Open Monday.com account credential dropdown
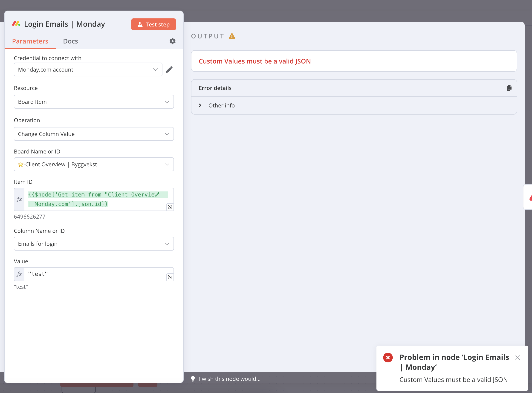 tap(88, 69)
